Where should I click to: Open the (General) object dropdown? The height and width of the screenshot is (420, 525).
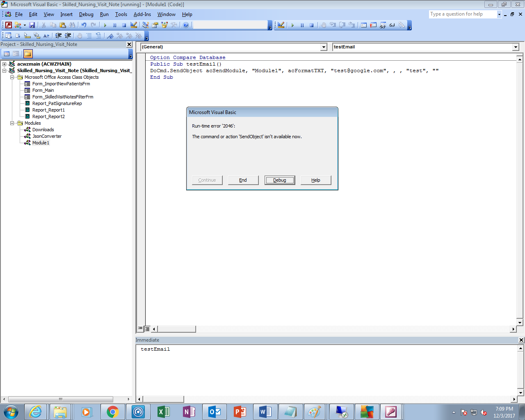pos(324,47)
